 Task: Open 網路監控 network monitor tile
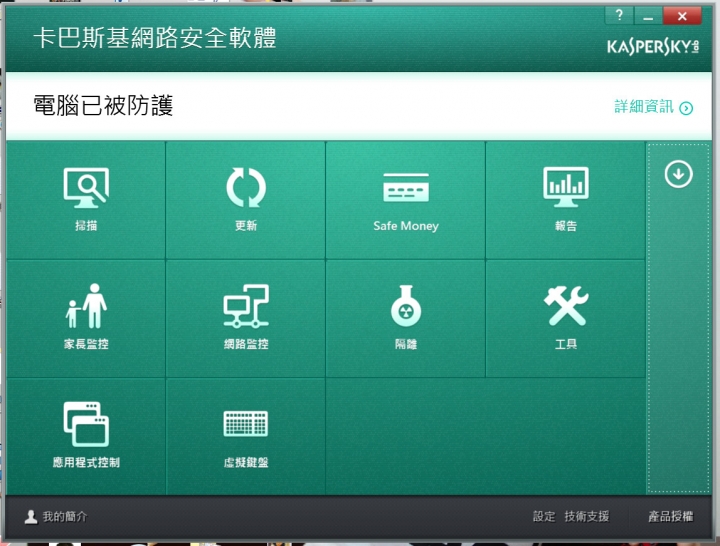tap(246, 319)
